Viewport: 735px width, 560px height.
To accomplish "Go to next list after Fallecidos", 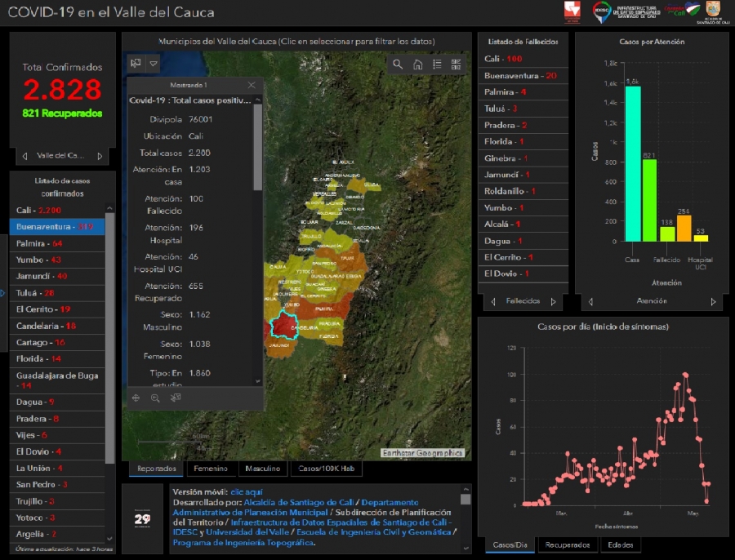I will (x=553, y=301).
